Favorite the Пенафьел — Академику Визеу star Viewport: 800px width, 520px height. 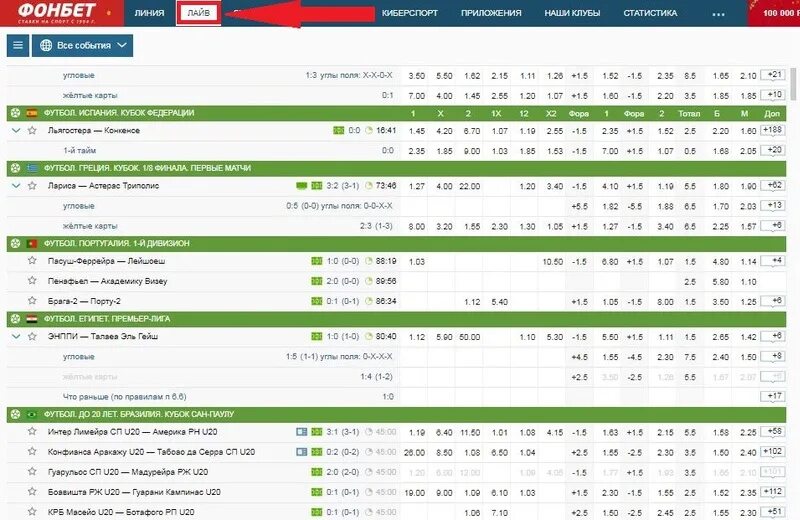[x=32, y=281]
